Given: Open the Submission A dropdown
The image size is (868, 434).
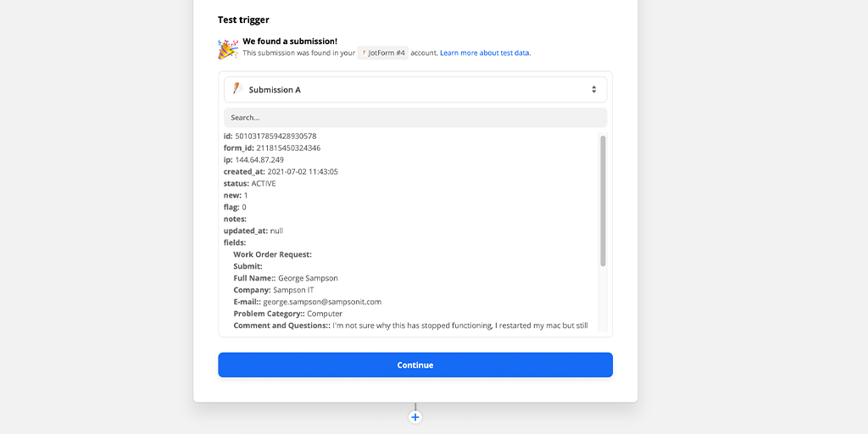Looking at the screenshot, I should click(x=415, y=90).
